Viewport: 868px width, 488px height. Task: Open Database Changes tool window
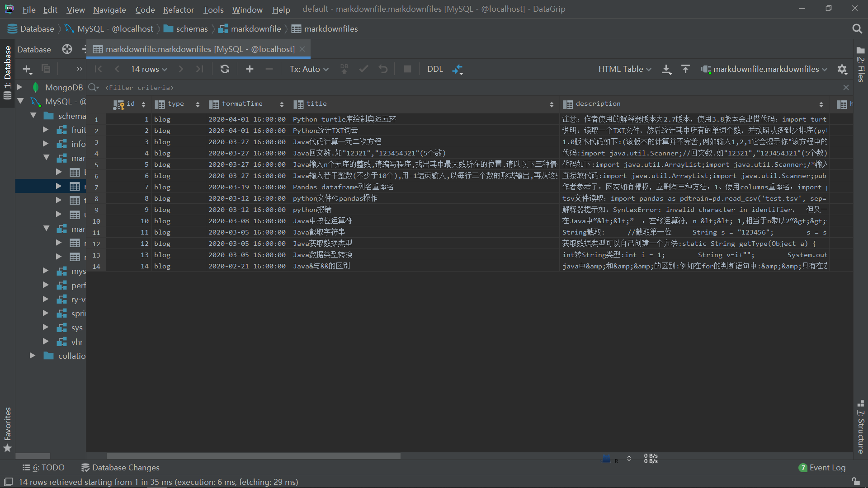(x=120, y=468)
